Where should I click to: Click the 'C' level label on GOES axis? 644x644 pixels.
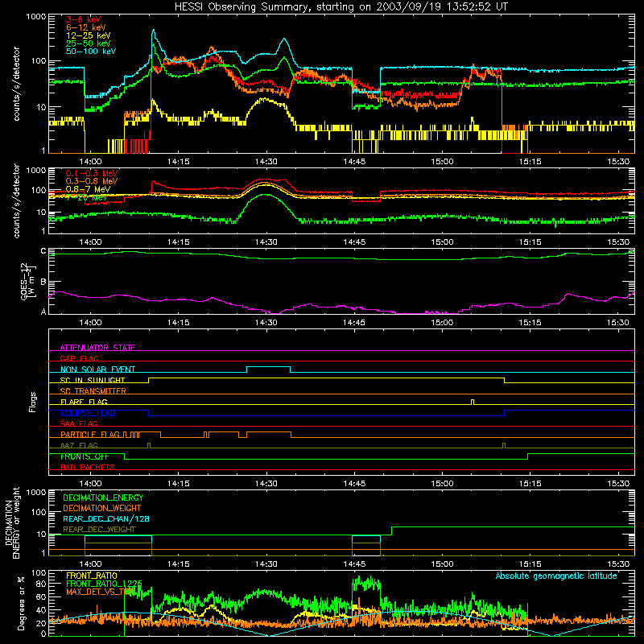point(43,251)
